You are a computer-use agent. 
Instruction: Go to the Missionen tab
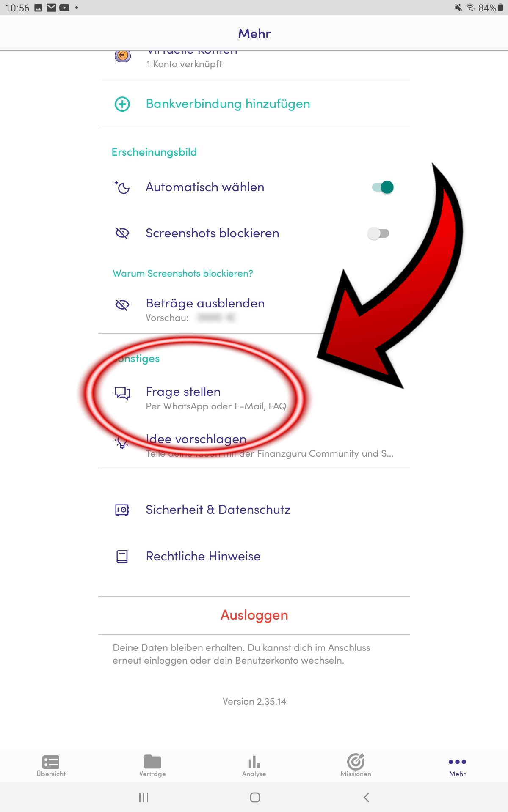coord(356,766)
